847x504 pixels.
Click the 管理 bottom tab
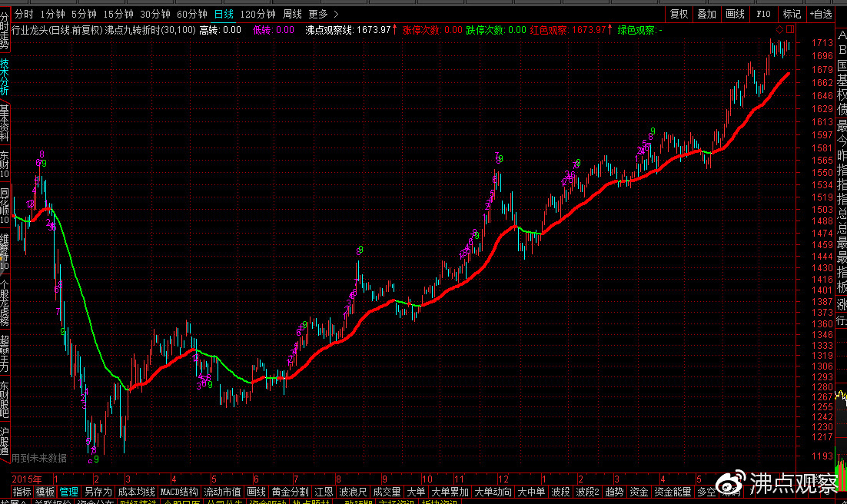68,492
